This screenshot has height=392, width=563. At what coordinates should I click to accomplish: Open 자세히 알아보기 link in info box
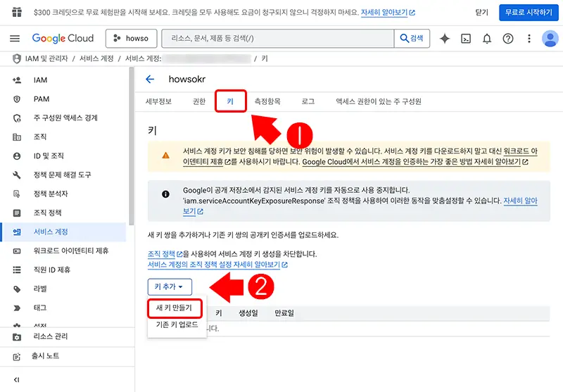pyautogui.click(x=360, y=206)
